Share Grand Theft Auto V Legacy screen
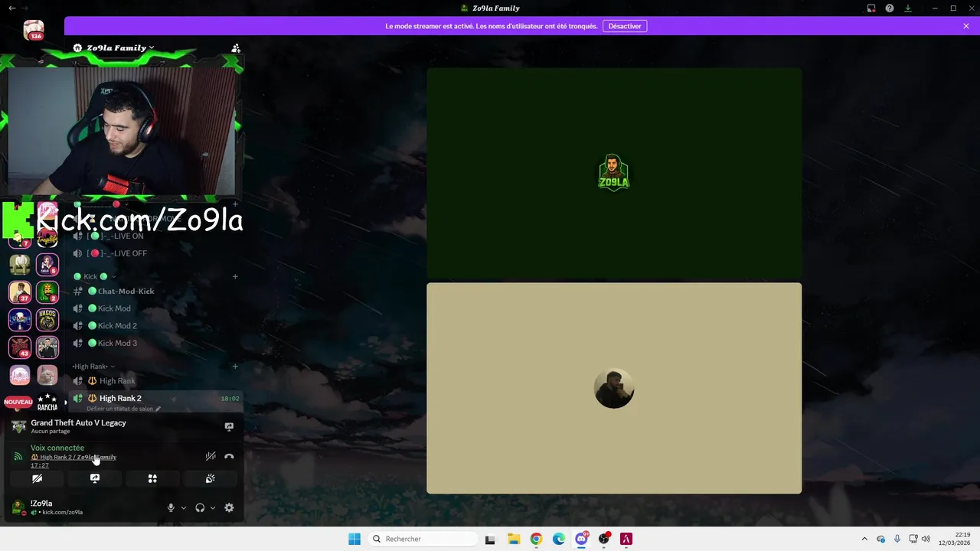This screenshot has height=551, width=980. 229,426
